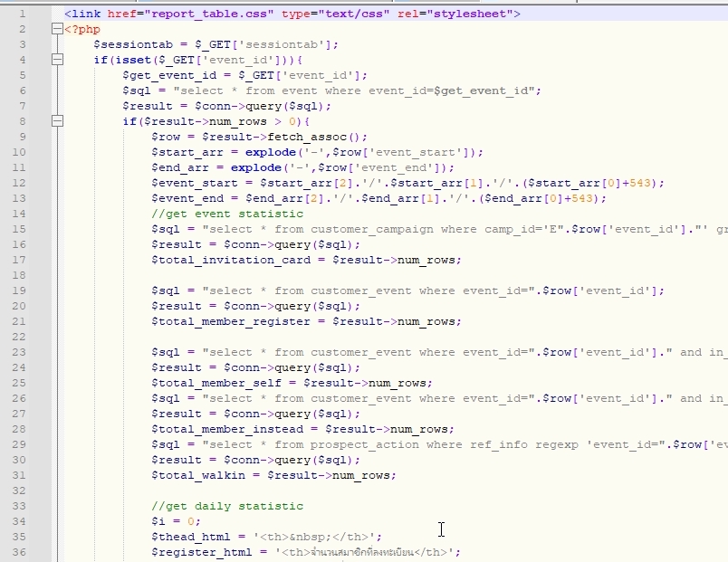Click line number 1 in the gutter
Viewport: 728px width, 562px height.
coord(23,12)
